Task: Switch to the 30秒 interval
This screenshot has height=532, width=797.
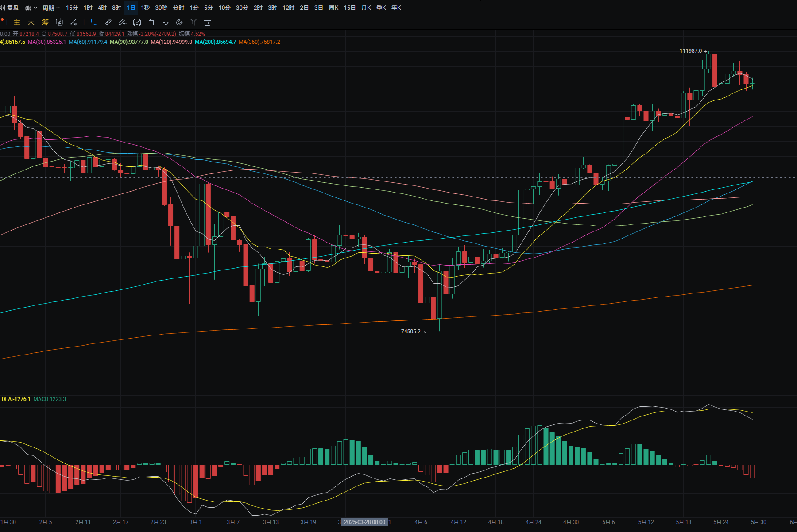Action: (x=161, y=8)
